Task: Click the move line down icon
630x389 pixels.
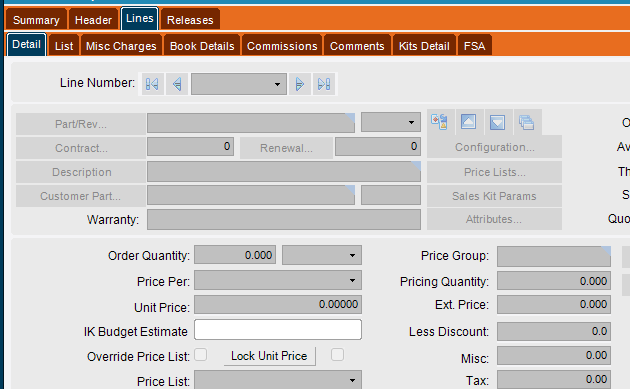Action: 497,122
